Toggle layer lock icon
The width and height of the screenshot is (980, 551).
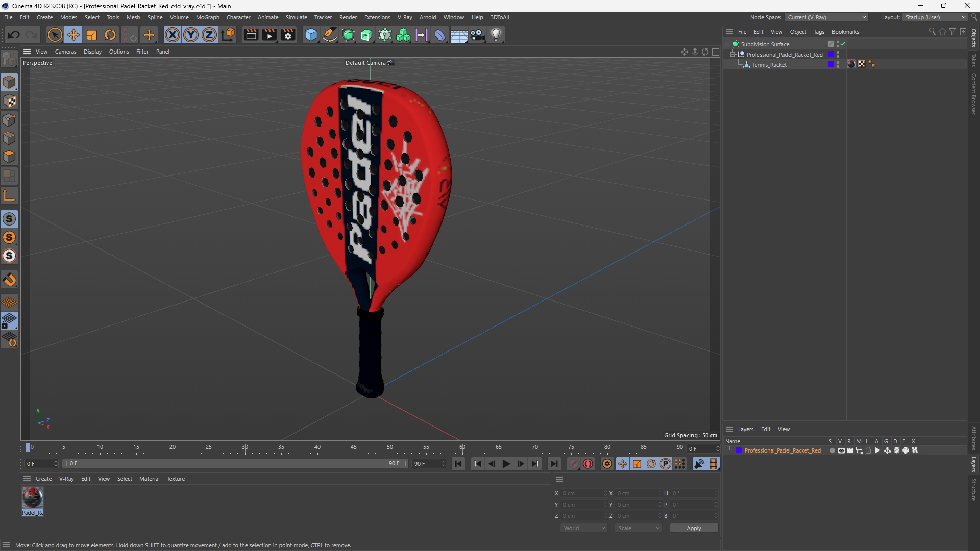(x=868, y=450)
